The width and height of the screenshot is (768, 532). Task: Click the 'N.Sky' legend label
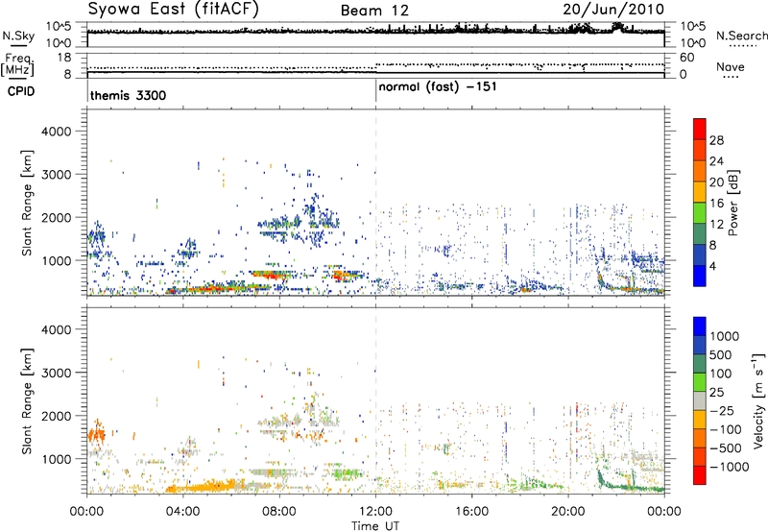18,36
